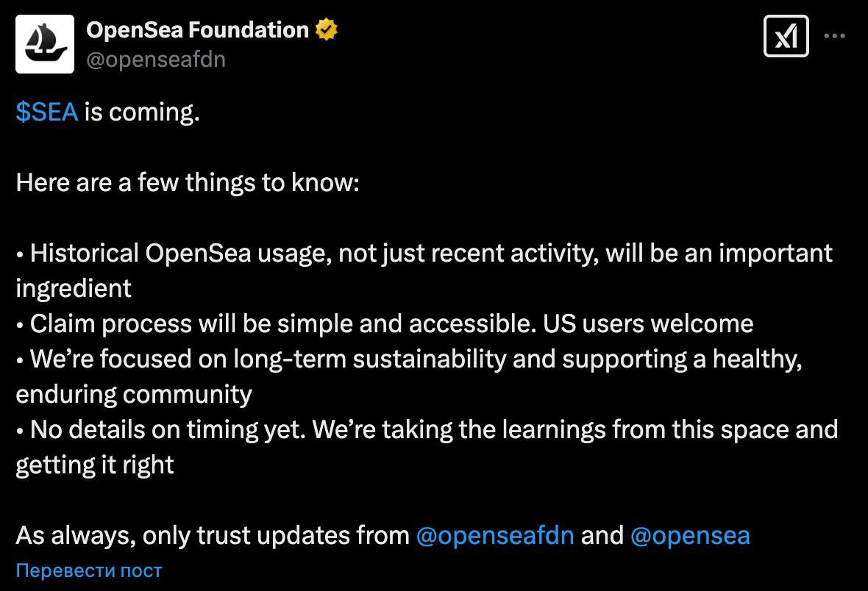Click the 'Here are a few things to know:' line

coord(188,182)
